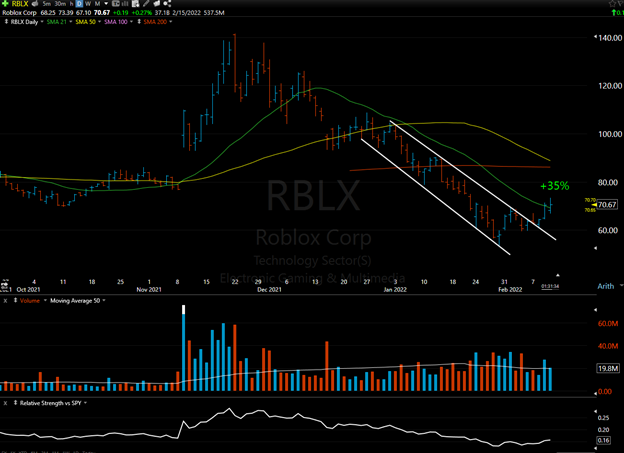624x453 pixels.
Task: Switch to W weekly timeframe
Action: [x=88, y=4]
